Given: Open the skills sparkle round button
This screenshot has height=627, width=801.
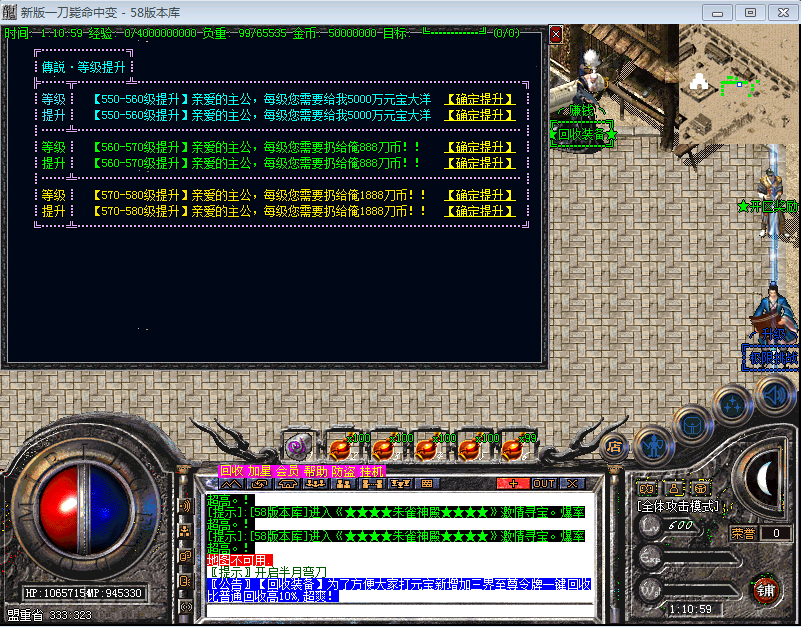Looking at the screenshot, I should click(x=733, y=405).
